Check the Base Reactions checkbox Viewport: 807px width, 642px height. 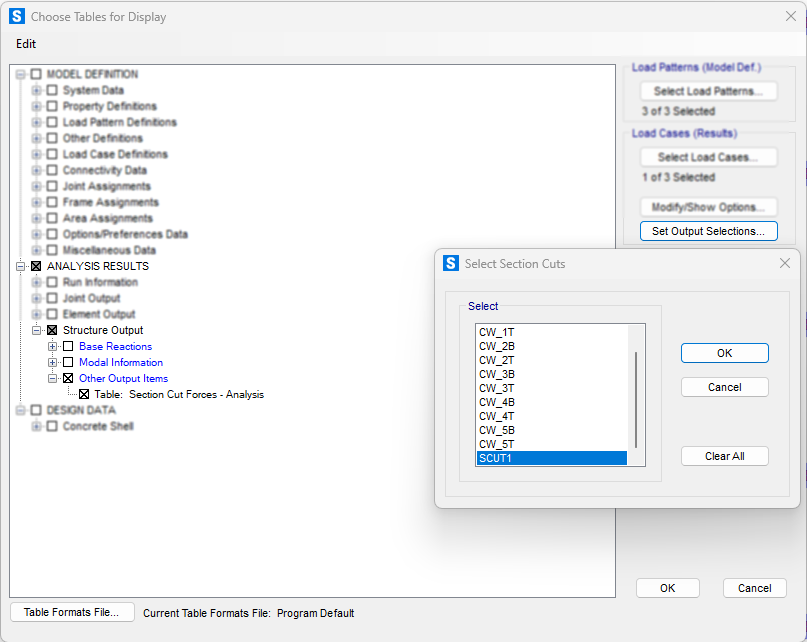coord(68,346)
